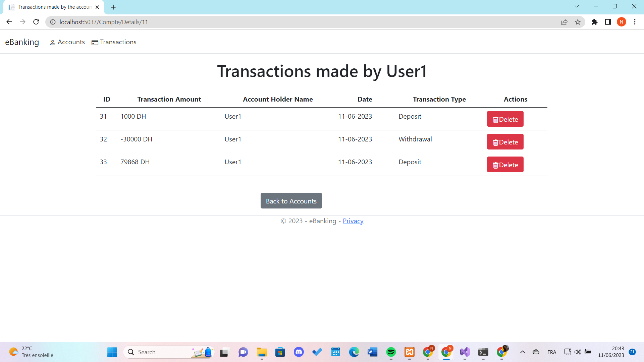The height and width of the screenshot is (362, 644).
Task: Open Spotify from the taskbar
Action: pyautogui.click(x=391, y=352)
